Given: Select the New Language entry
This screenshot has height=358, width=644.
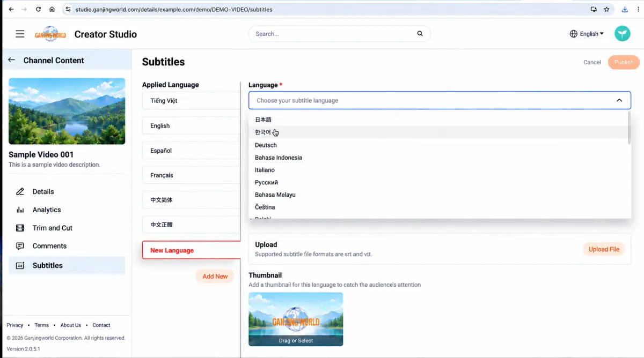Looking at the screenshot, I should pyautogui.click(x=191, y=250).
